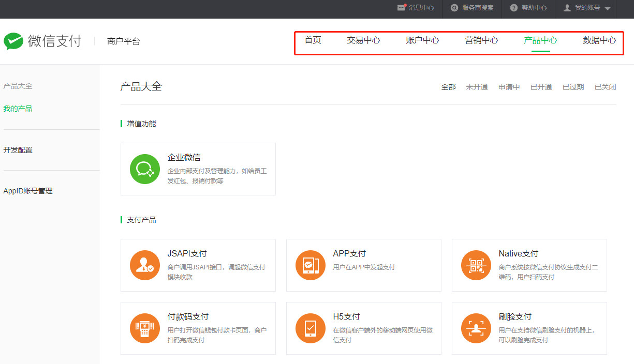Click the Native支付 card title

point(519,253)
